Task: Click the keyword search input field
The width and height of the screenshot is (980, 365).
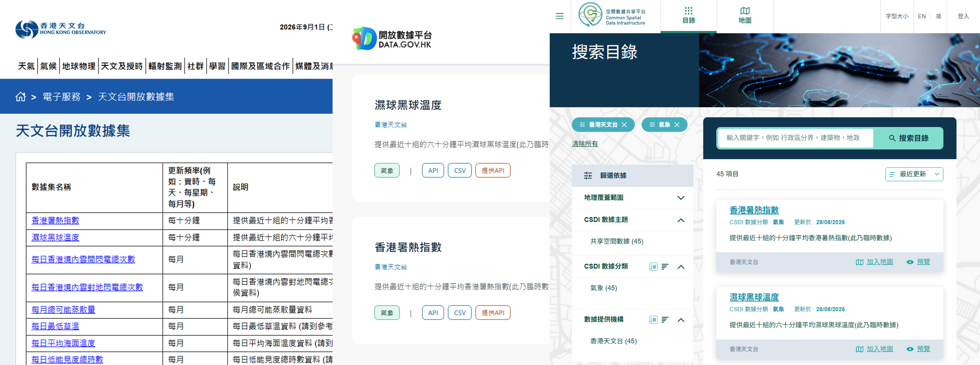Action: [795, 138]
